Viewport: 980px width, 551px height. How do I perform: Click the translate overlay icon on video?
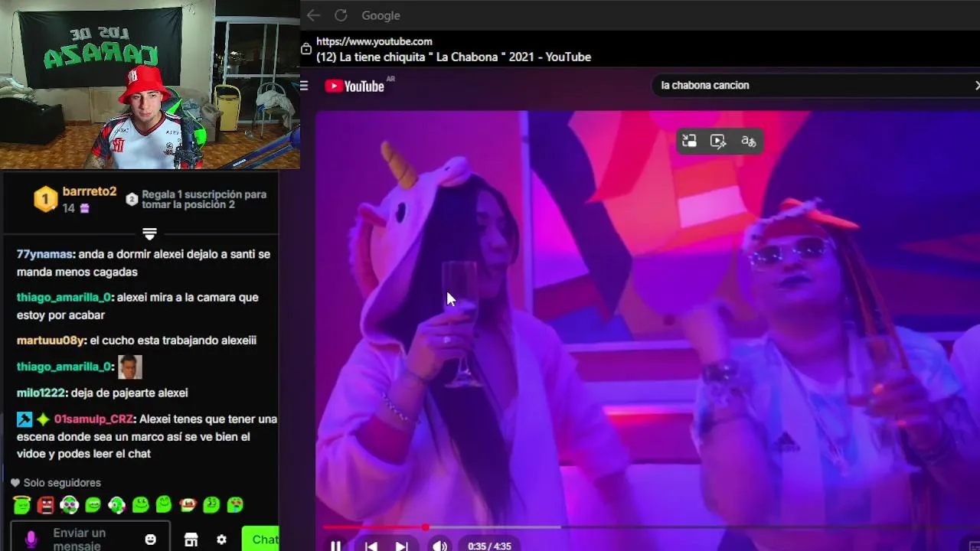point(748,141)
